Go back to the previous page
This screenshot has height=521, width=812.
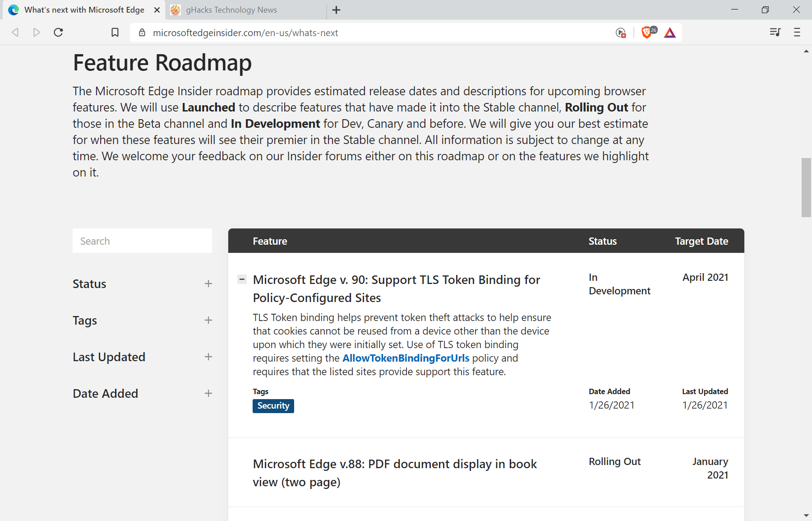click(15, 33)
